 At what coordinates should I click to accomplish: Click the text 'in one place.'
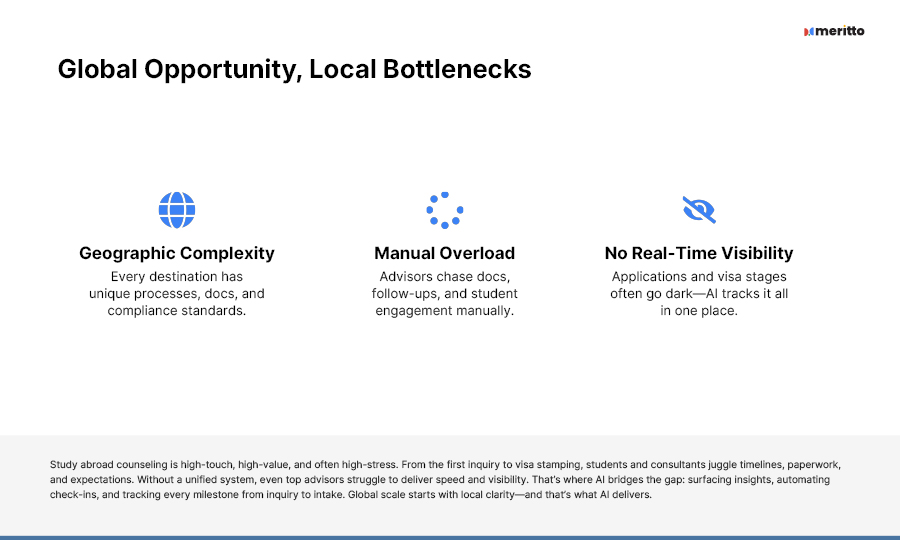tap(699, 310)
